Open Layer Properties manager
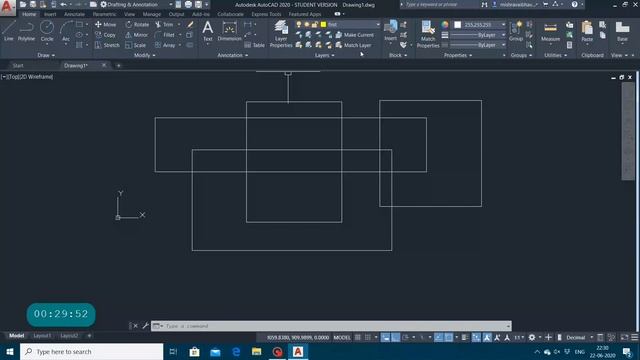The image size is (640, 360). (281, 33)
